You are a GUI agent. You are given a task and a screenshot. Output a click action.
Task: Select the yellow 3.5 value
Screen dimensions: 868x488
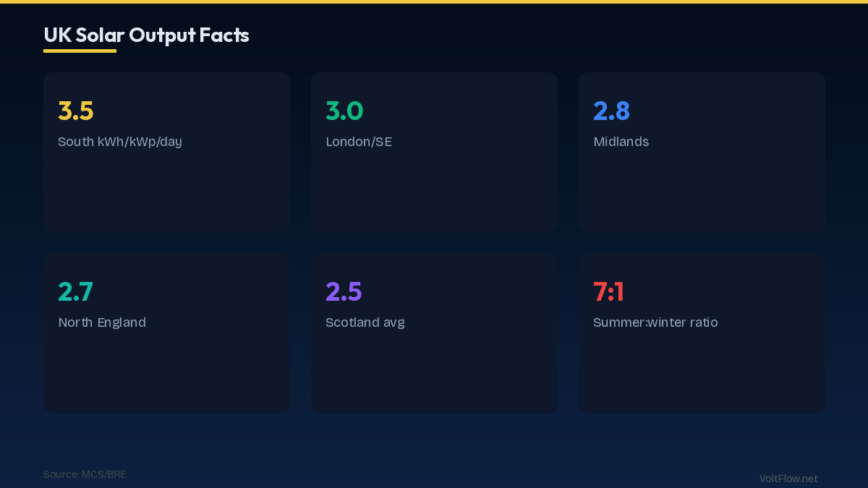tap(76, 111)
